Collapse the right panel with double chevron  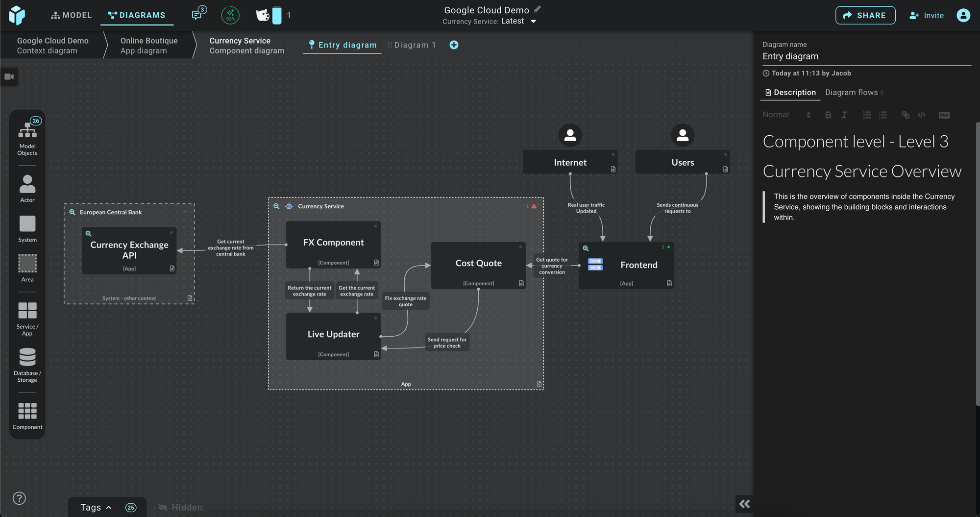click(x=744, y=504)
